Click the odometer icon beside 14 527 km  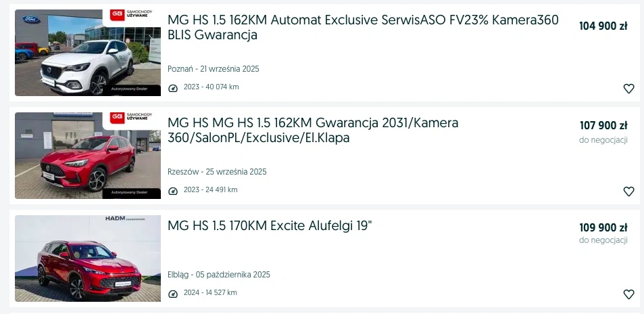(x=173, y=294)
